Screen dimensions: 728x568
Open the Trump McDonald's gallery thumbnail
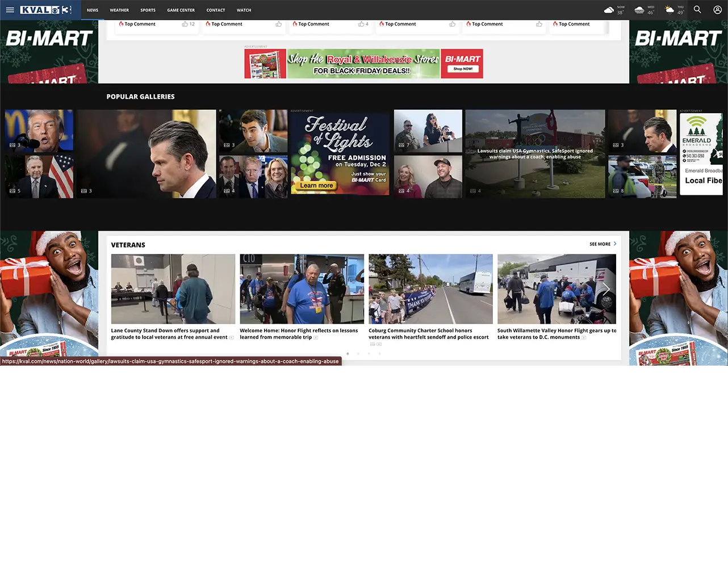coord(39,131)
